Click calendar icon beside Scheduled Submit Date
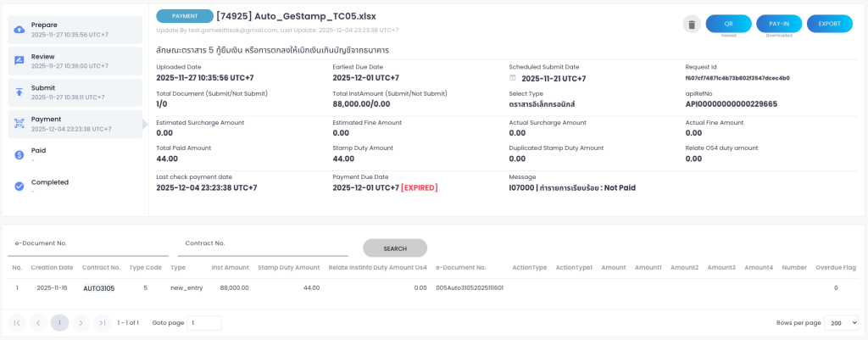 pyautogui.click(x=513, y=79)
